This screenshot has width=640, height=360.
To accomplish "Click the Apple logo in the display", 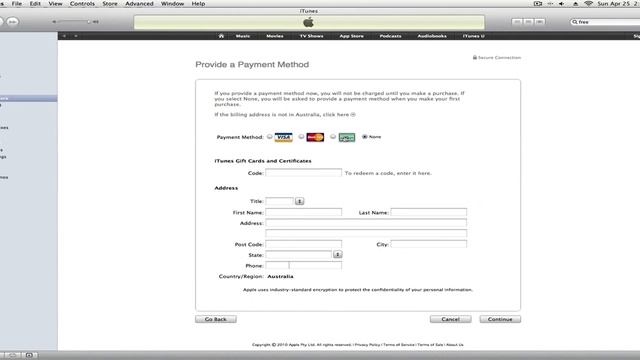I will 309,22.
